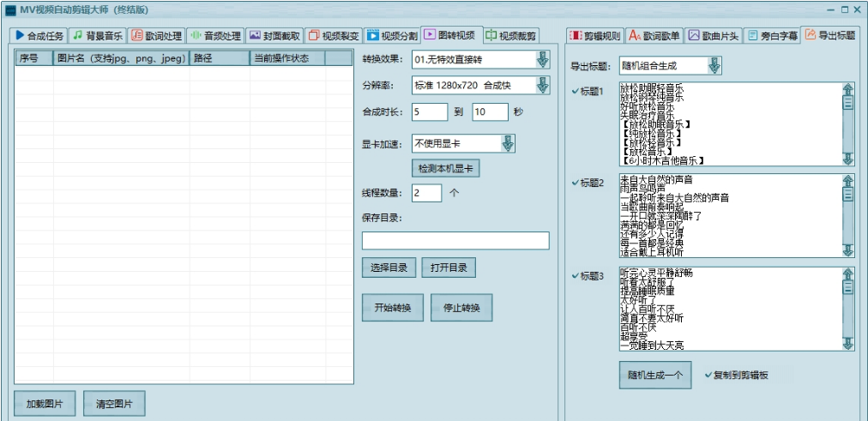Click the 加载图片 button
Screen dimensions: 868x421
click(45, 403)
